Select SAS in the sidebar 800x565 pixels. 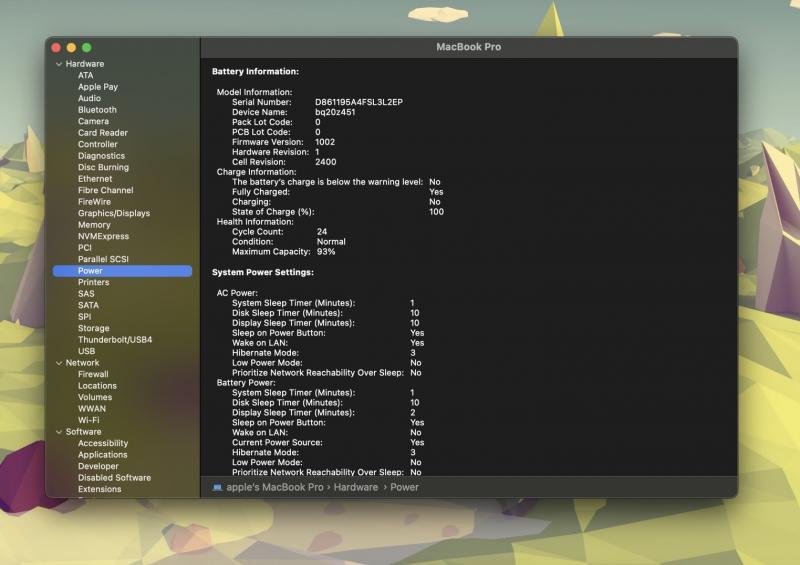[86, 294]
